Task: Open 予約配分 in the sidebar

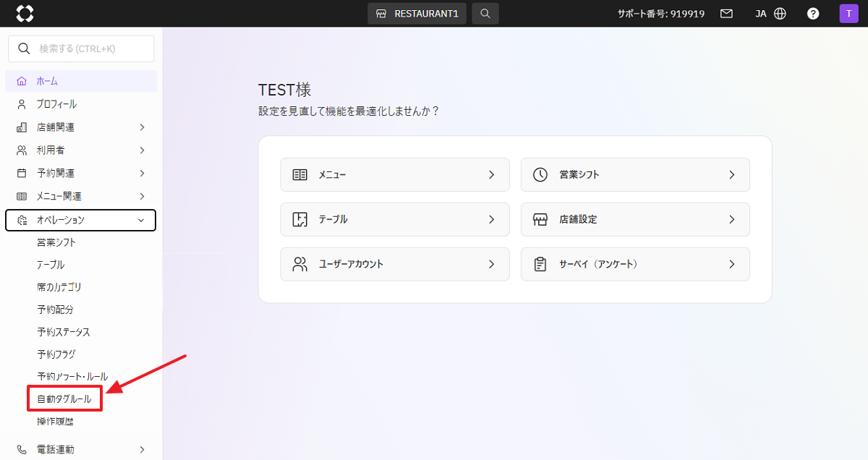Action: pyautogui.click(x=55, y=310)
